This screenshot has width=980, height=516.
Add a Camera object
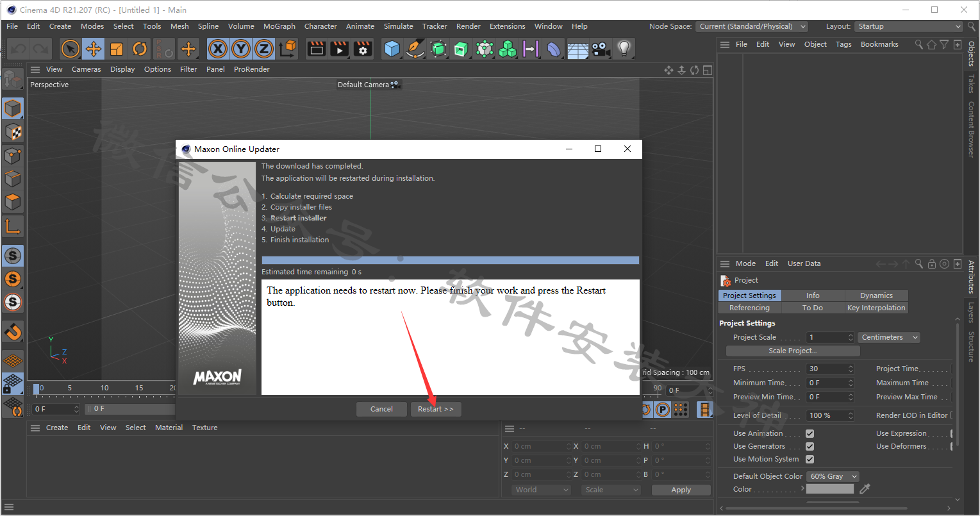tap(601, 49)
